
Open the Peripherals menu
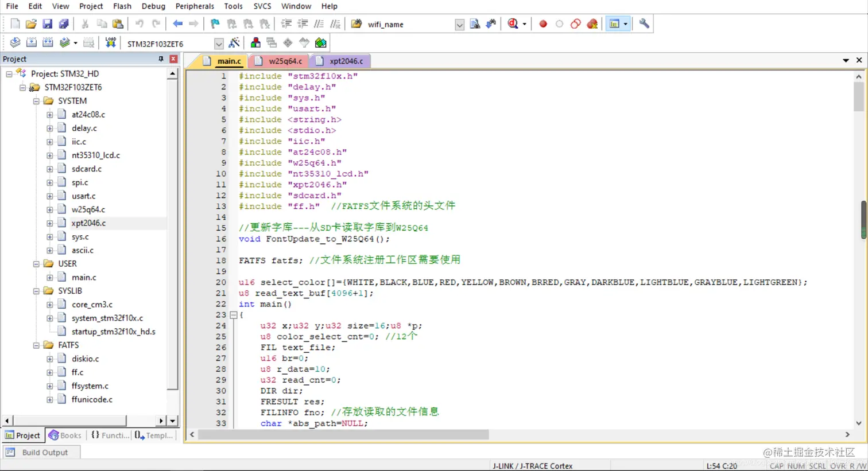[x=195, y=6]
